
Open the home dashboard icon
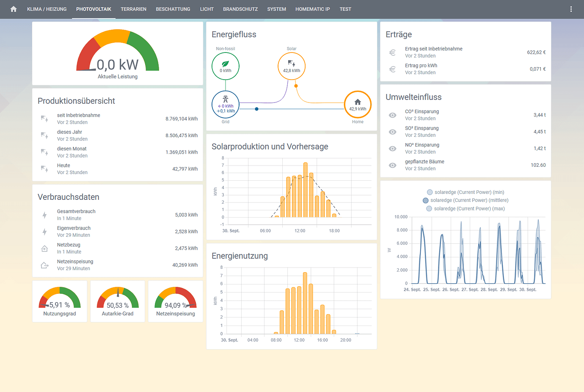pos(14,9)
